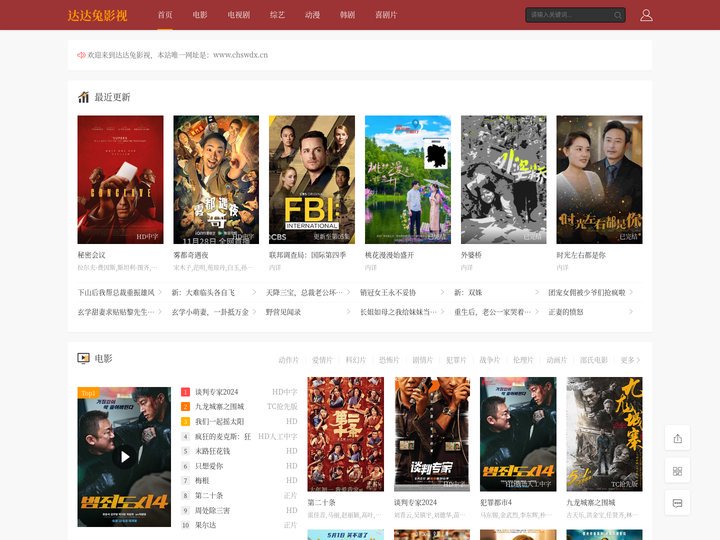Open link 玄学小萌妻，一卦抵万金
The width and height of the screenshot is (720, 540).
tap(210, 312)
